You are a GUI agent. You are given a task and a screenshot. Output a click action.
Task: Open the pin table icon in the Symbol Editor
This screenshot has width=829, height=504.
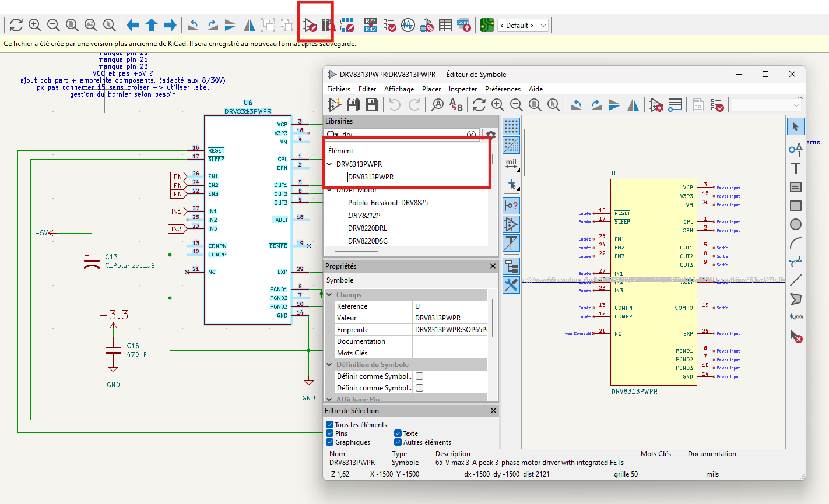click(675, 105)
